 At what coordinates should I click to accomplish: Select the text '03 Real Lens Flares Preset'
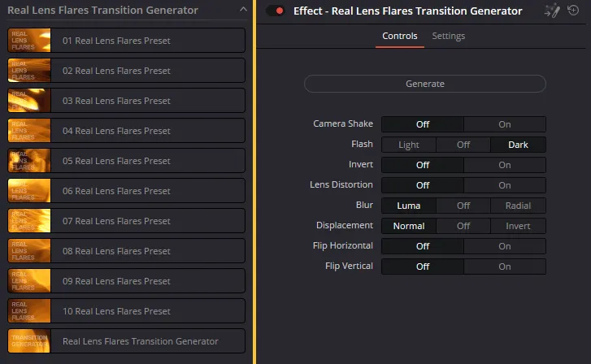(x=116, y=101)
